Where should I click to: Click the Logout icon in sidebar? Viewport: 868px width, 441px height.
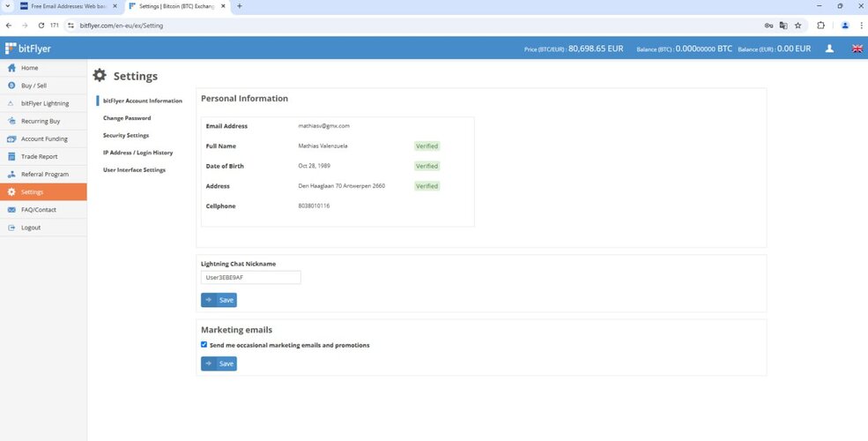[x=11, y=228]
